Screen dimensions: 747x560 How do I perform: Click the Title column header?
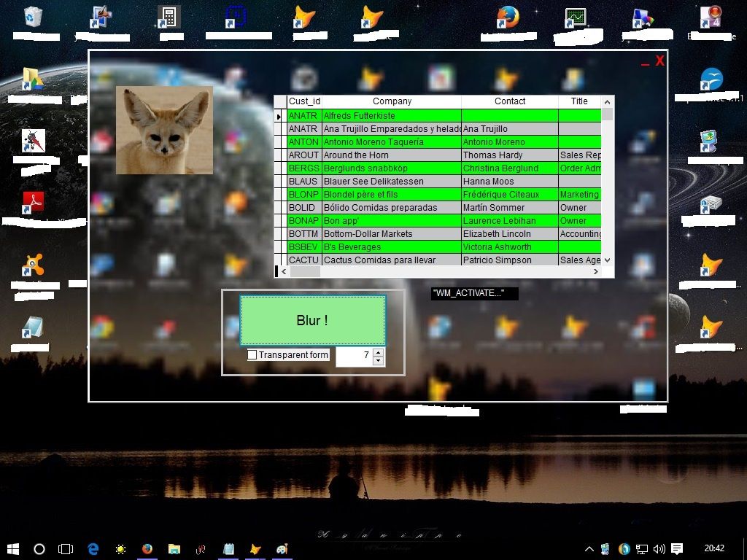[579, 101]
